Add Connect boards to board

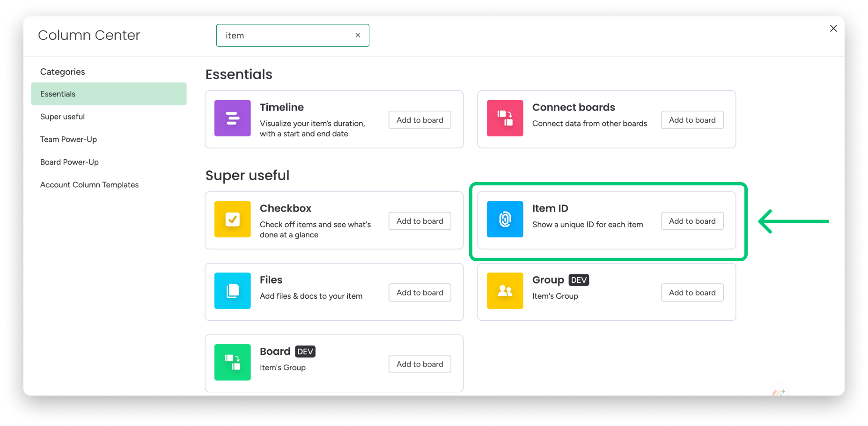point(692,120)
